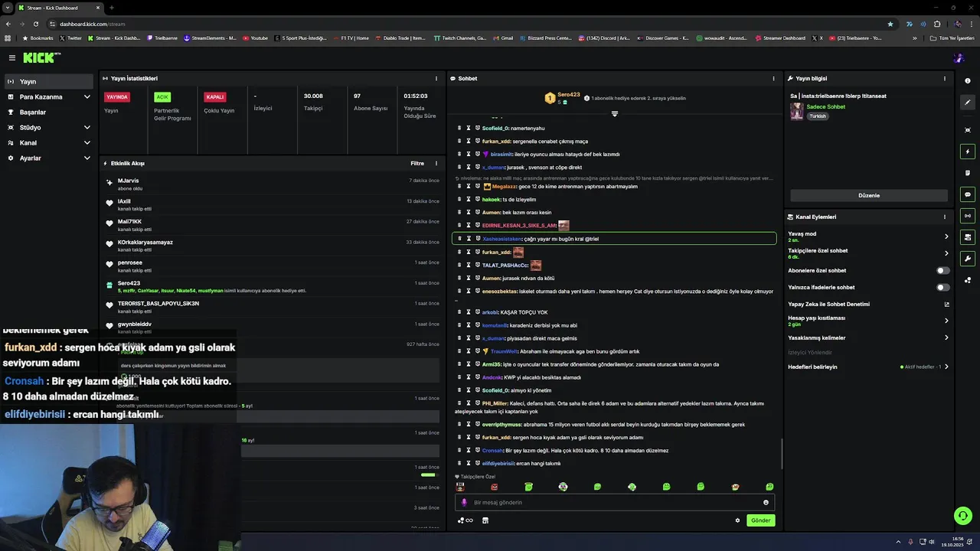Click the KAPALI badge for Çoklu Yayın
Image resolution: width=980 pixels, height=551 pixels.
[215, 97]
